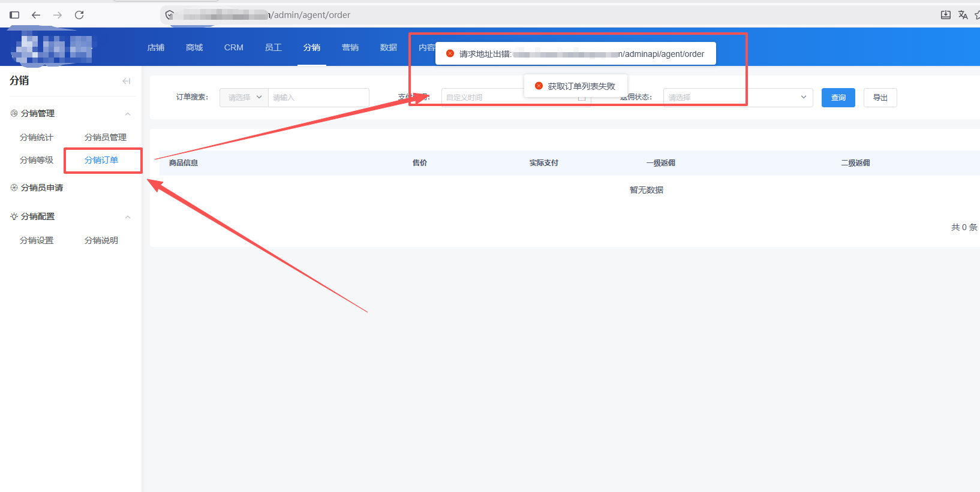Reload the page with refresh icon

pyautogui.click(x=79, y=15)
